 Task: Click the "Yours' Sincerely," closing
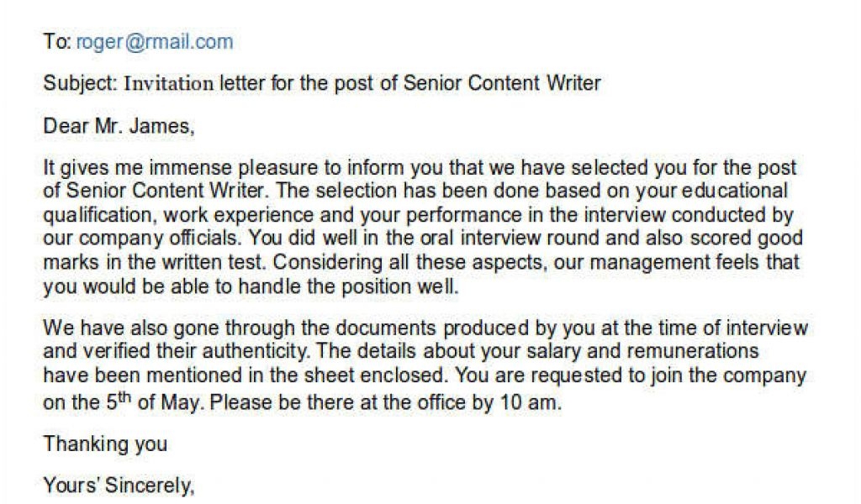click(119, 486)
